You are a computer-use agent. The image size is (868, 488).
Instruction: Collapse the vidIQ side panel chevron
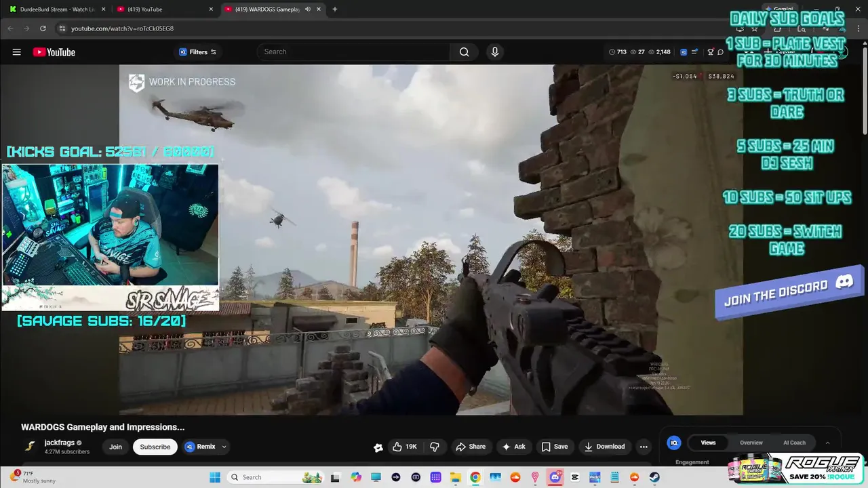pyautogui.click(x=827, y=443)
